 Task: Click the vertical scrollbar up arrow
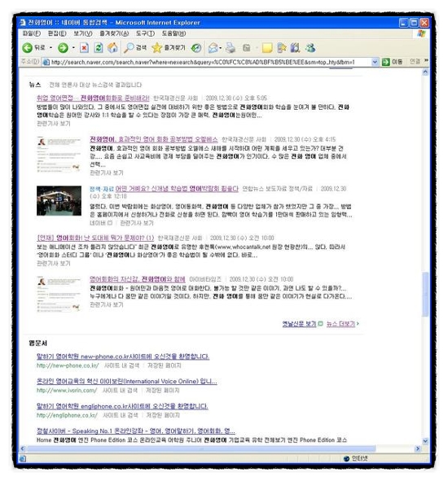coord(425,72)
